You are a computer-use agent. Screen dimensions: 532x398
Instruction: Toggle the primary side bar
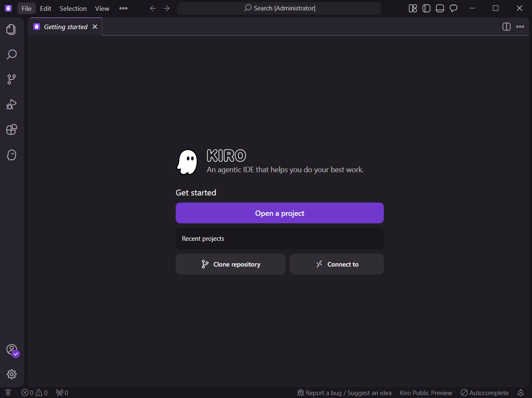(426, 8)
